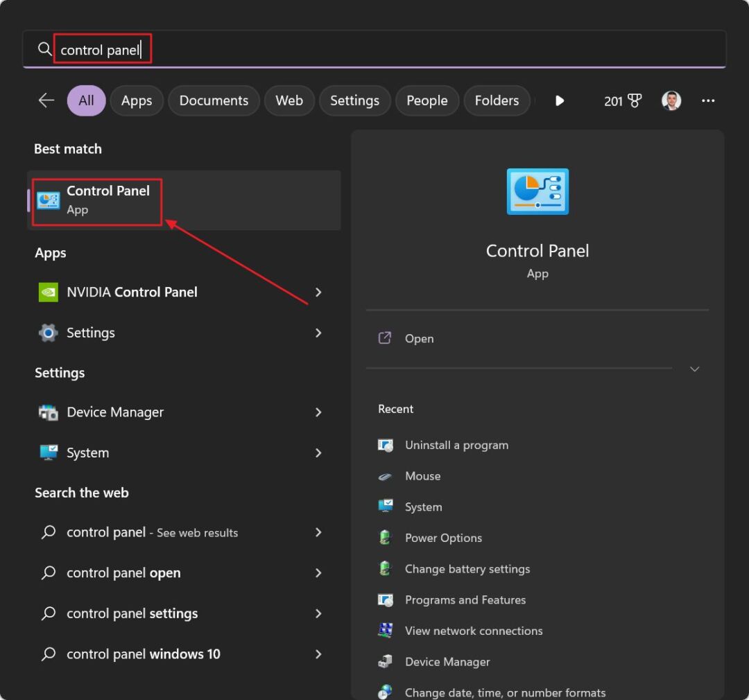The height and width of the screenshot is (700, 749).
Task: Switch to the Documents filter tab
Action: (x=214, y=100)
